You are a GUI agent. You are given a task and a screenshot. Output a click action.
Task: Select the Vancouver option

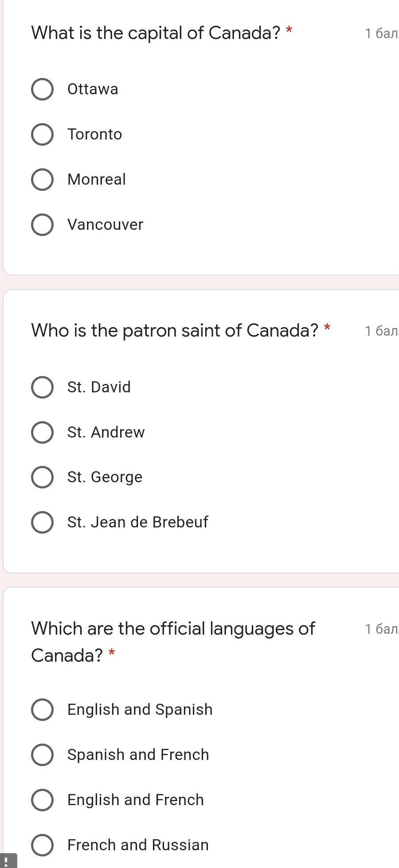tap(43, 225)
